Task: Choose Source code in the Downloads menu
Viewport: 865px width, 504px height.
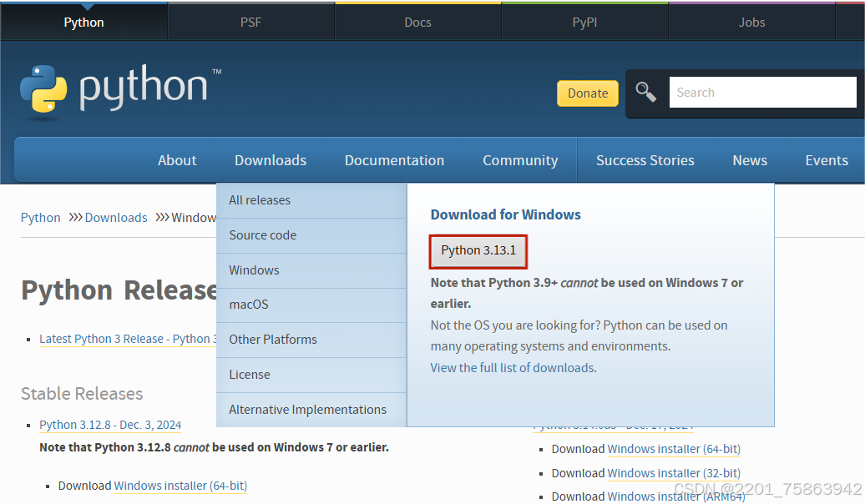Action: point(262,235)
